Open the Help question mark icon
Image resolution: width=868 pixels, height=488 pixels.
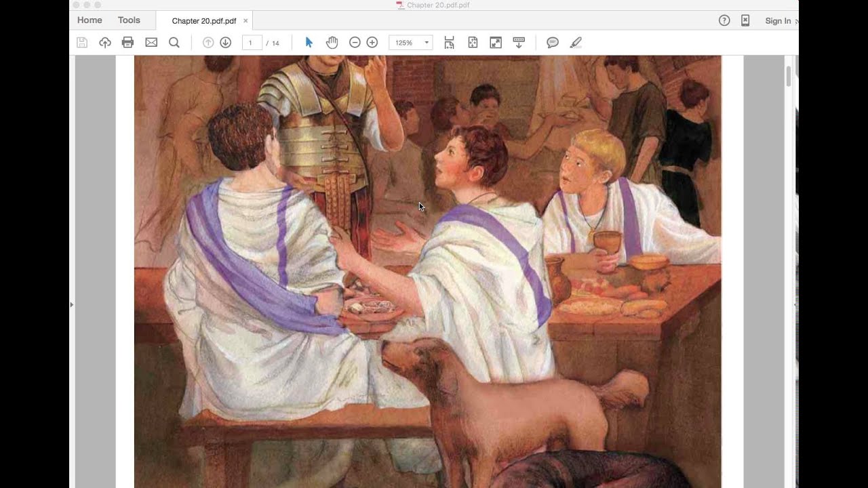click(724, 20)
